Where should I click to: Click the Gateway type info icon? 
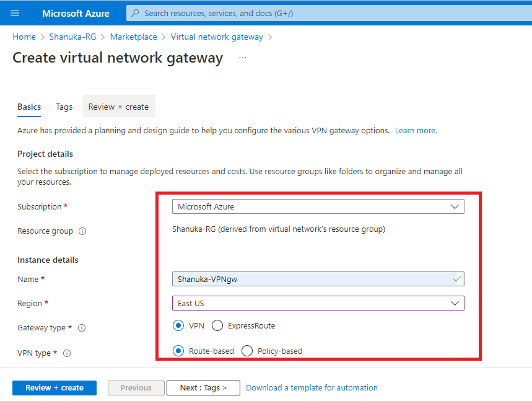click(x=82, y=328)
